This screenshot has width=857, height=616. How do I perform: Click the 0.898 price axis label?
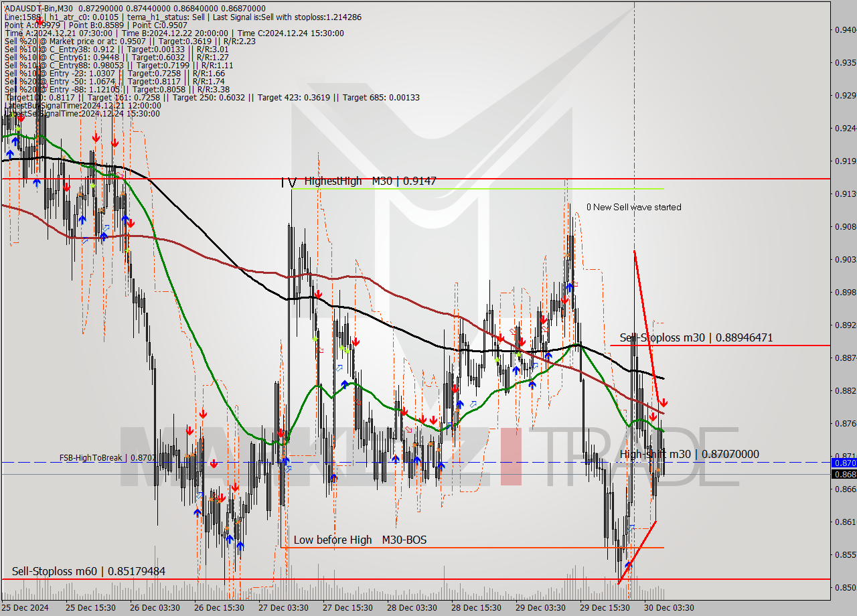coord(845,292)
